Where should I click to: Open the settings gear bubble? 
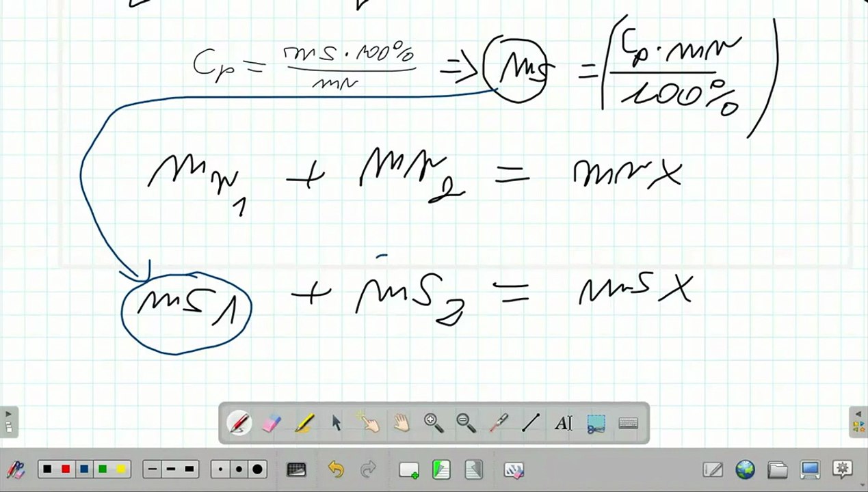coord(843,469)
